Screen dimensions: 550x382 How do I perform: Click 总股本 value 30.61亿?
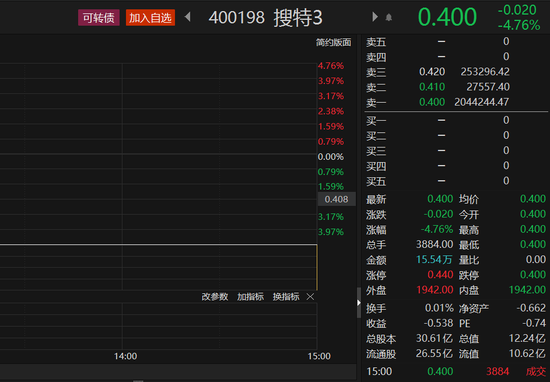click(x=434, y=339)
